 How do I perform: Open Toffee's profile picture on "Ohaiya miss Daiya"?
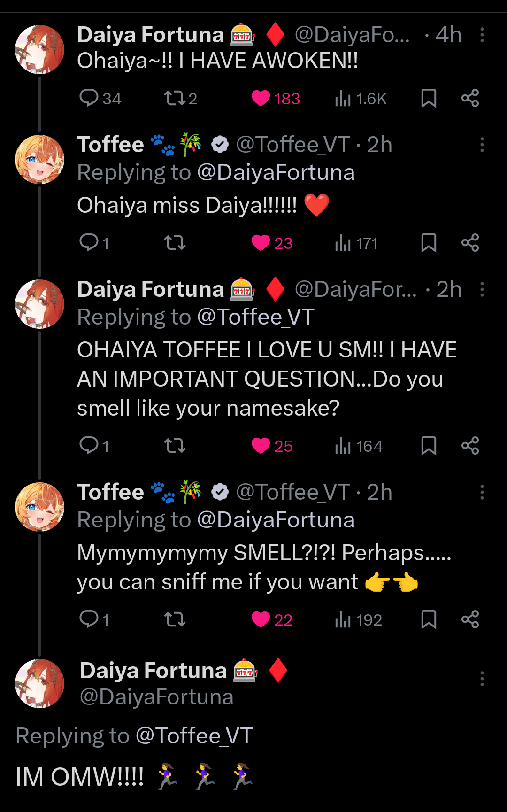point(40,159)
